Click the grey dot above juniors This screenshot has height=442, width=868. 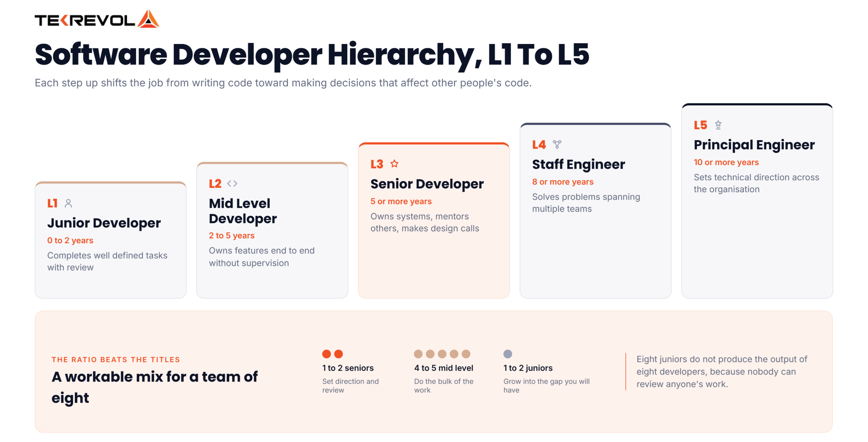tap(508, 354)
